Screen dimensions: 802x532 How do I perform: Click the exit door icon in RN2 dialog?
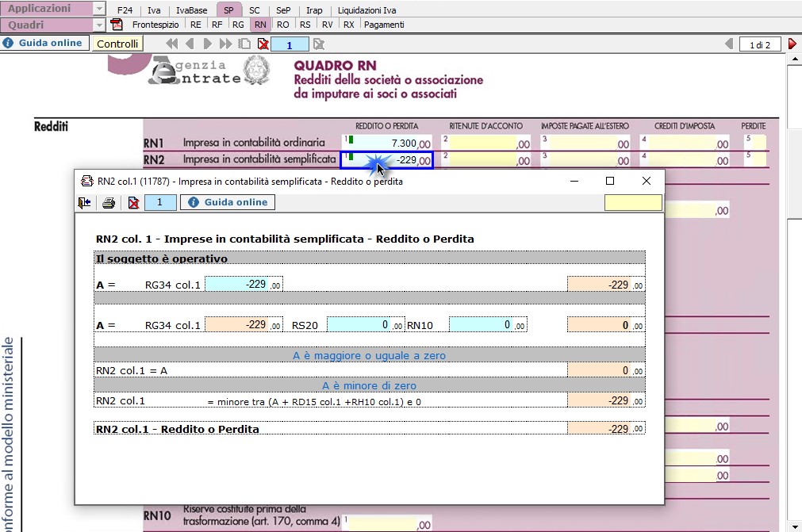(x=84, y=203)
